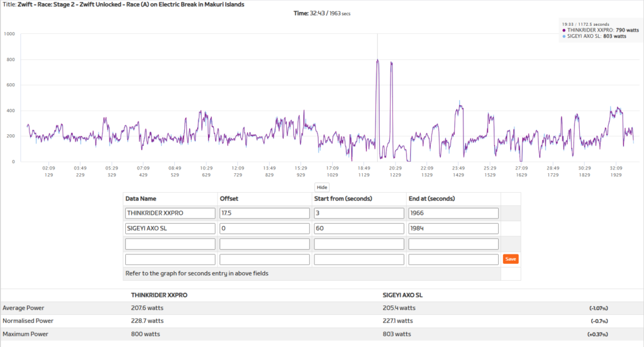Image resolution: width=644 pixels, height=347 pixels.
Task: Select the SIGEYI AXO SL data name field
Action: pos(170,229)
